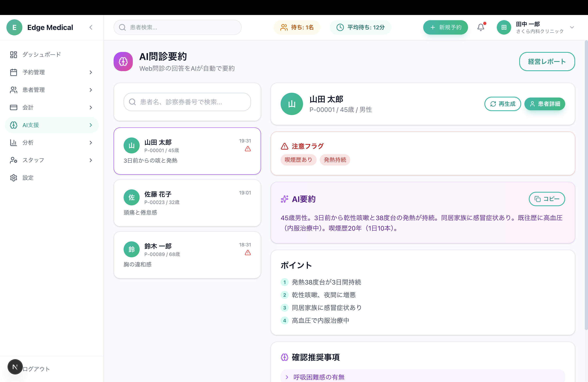Click the warning icon on 鈴木 一郎 card

click(248, 253)
